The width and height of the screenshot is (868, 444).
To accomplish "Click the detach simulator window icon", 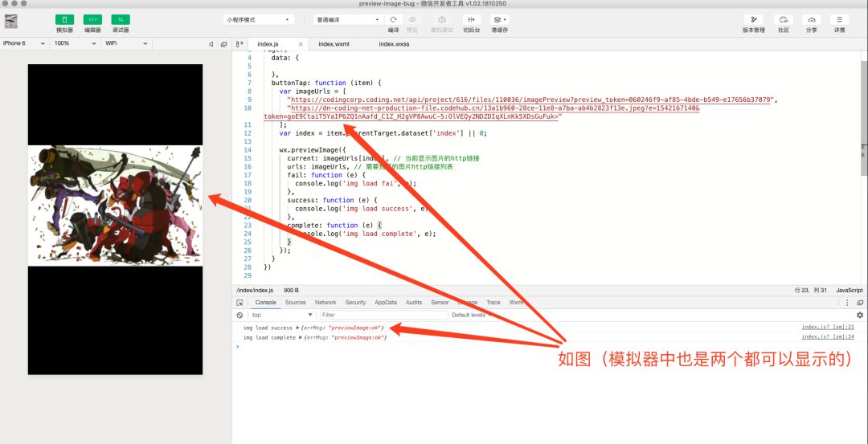I will click(x=223, y=43).
